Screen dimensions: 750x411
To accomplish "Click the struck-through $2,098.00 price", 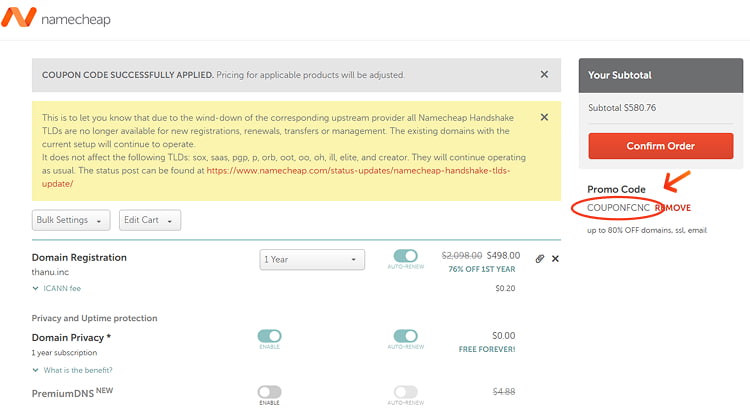I will click(x=462, y=255).
